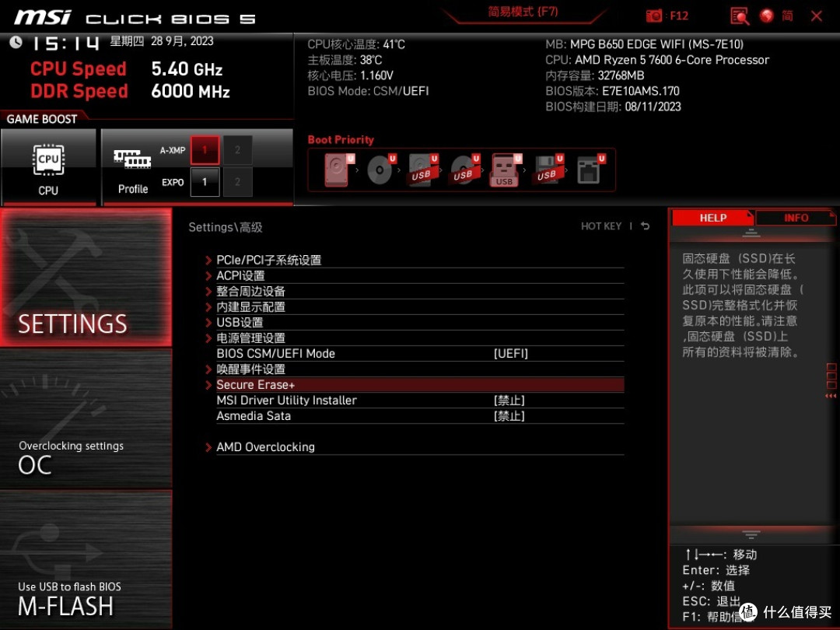The height and width of the screenshot is (630, 840).
Task: Select the hard disk boot device icon
Action: coord(340,170)
